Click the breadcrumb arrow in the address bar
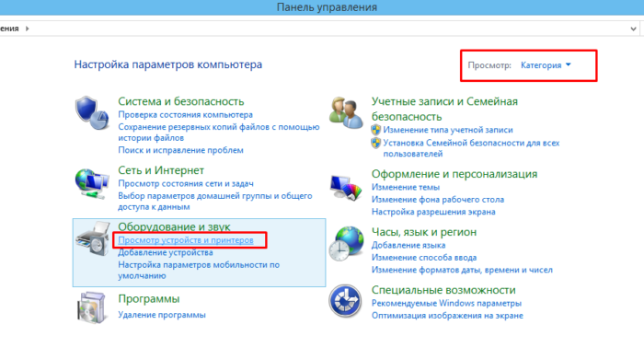This screenshot has width=644, height=359. tap(27, 29)
